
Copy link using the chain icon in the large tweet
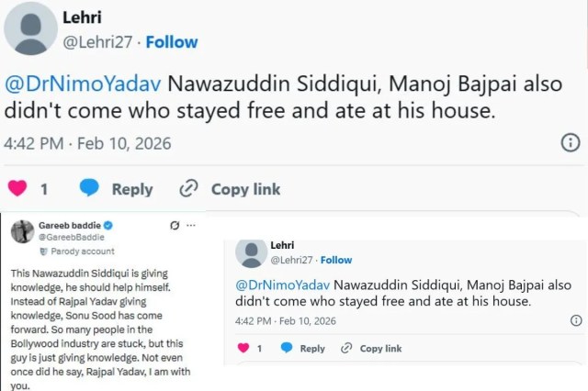point(188,188)
